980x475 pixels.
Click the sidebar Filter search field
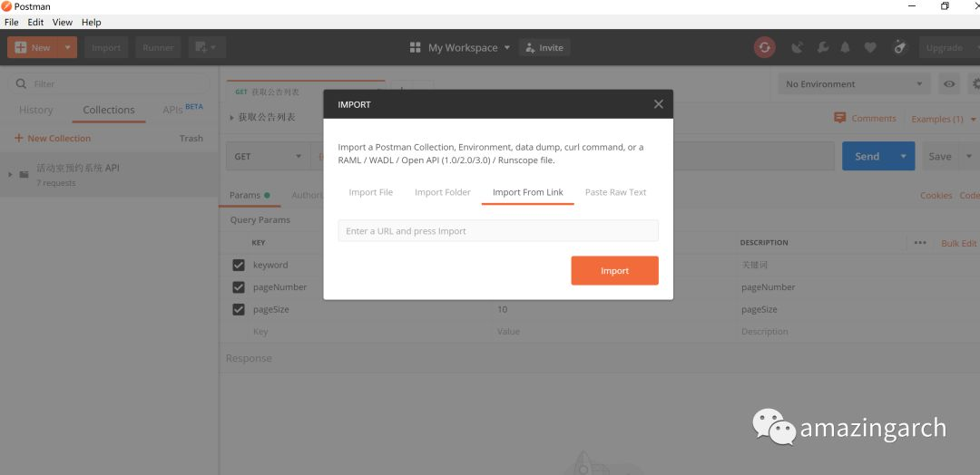tap(108, 83)
